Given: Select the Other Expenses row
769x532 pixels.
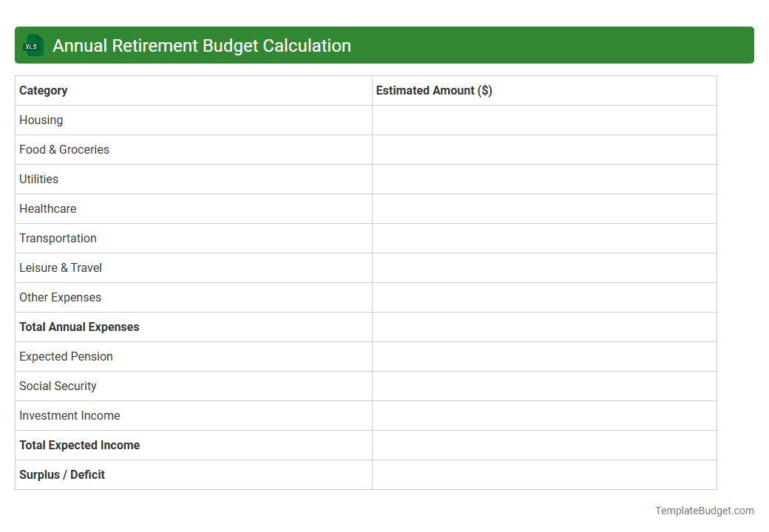Looking at the screenshot, I should tap(60, 297).
